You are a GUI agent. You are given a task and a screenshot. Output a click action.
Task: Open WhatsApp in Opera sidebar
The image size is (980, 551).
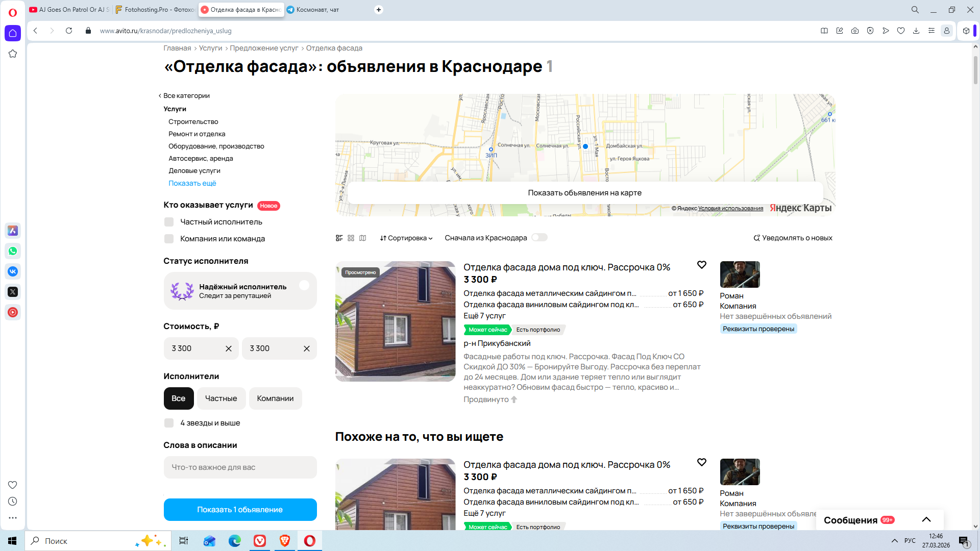coord(13,251)
